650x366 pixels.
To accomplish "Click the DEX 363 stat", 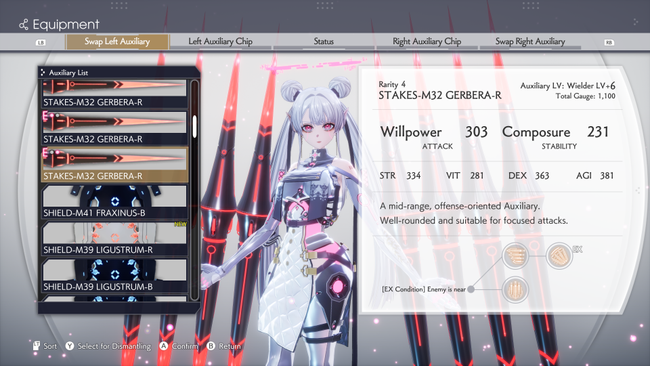I will click(529, 176).
